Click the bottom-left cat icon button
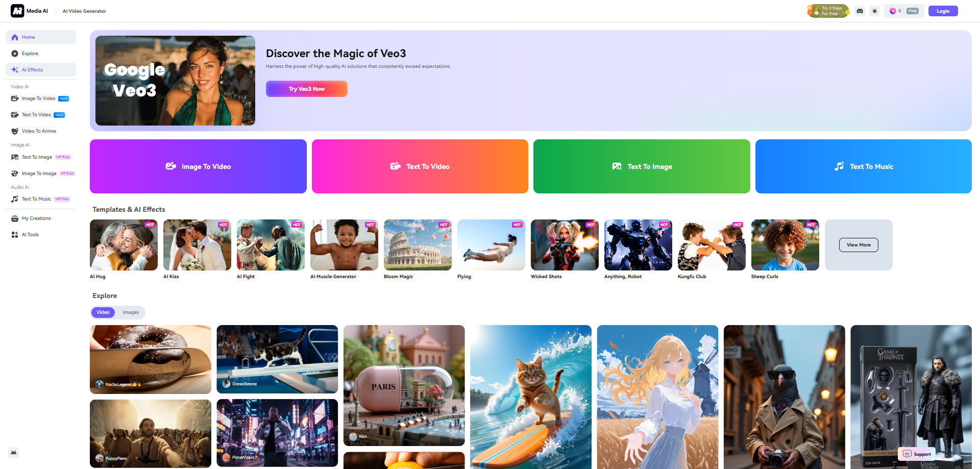The height and width of the screenshot is (469, 980). (x=14, y=453)
